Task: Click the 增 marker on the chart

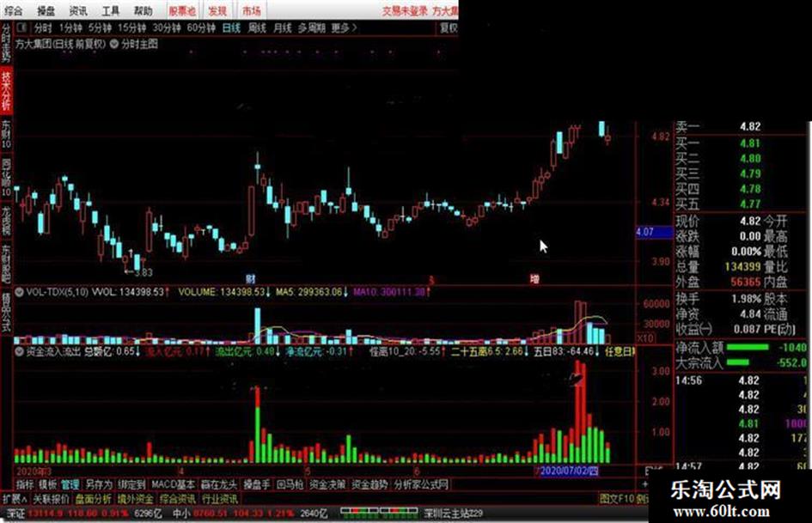Action: click(535, 280)
